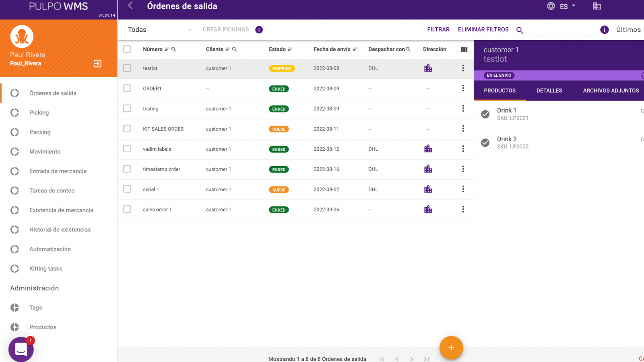This screenshot has width=644, height=362.
Task: Check the testlot row checkbox
Action: point(127,68)
